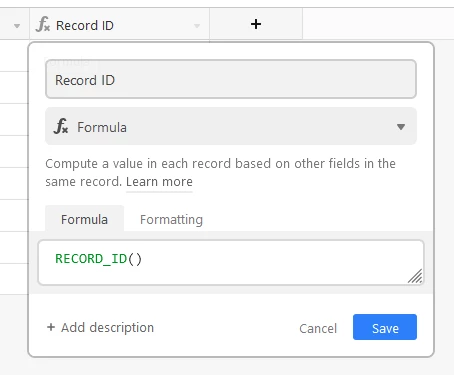
Task: Place cursor between the formula parentheses
Action: click(135, 259)
